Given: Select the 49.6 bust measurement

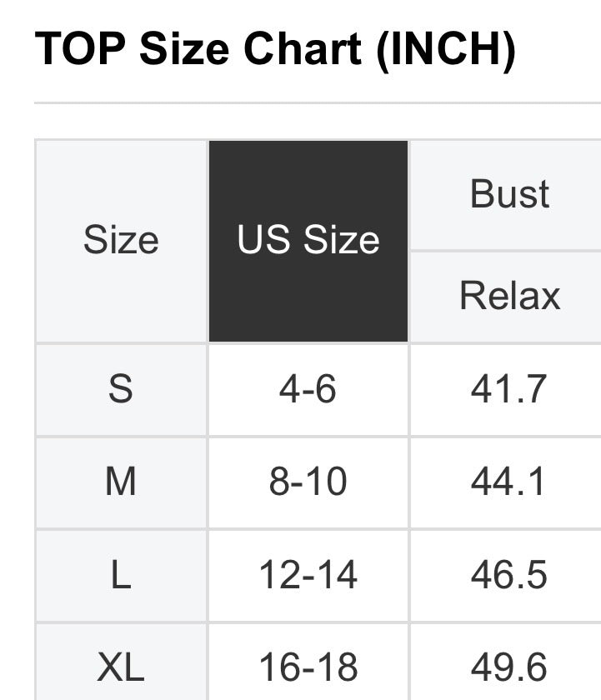Looking at the screenshot, I should click(508, 667).
